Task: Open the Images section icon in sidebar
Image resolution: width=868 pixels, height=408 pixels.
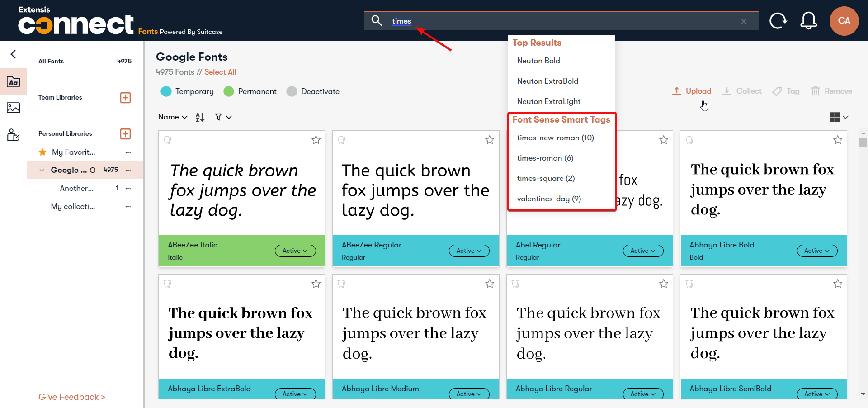Action: (x=14, y=108)
